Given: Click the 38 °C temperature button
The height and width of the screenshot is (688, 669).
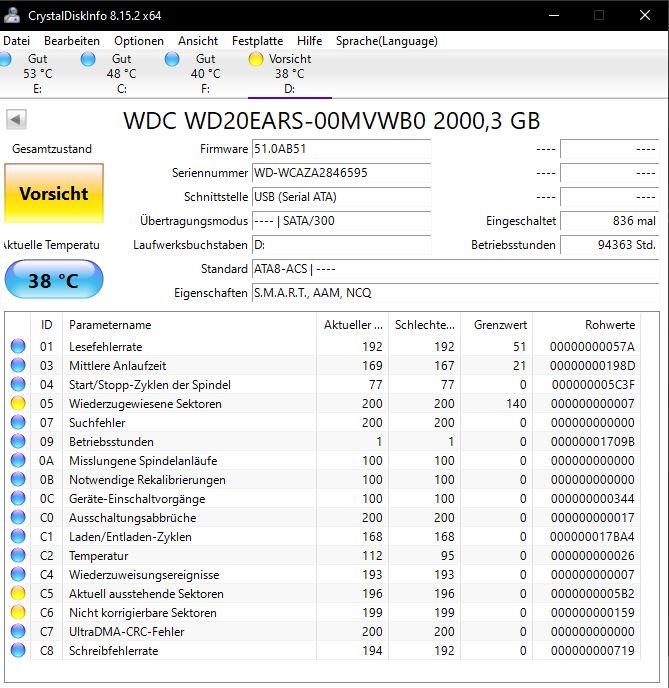Looking at the screenshot, I should (54, 280).
